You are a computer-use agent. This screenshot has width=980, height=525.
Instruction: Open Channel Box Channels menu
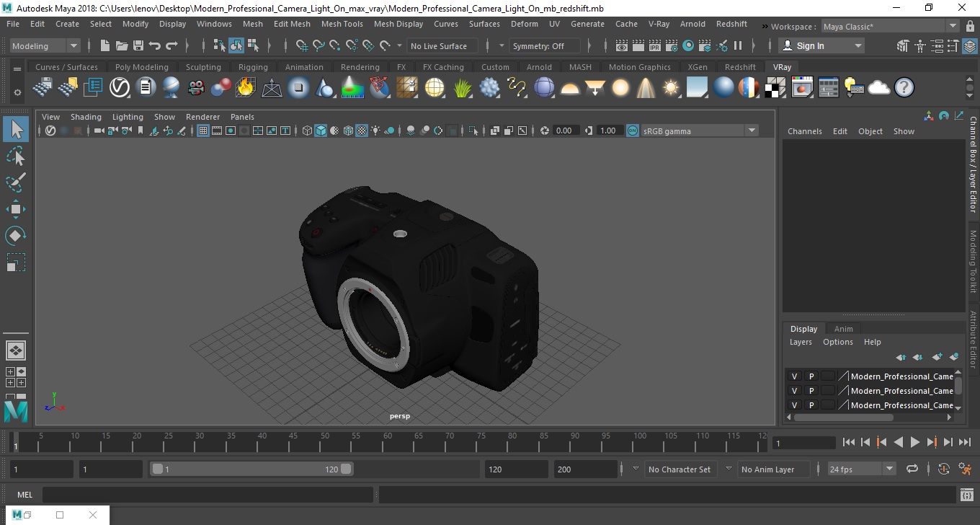804,131
